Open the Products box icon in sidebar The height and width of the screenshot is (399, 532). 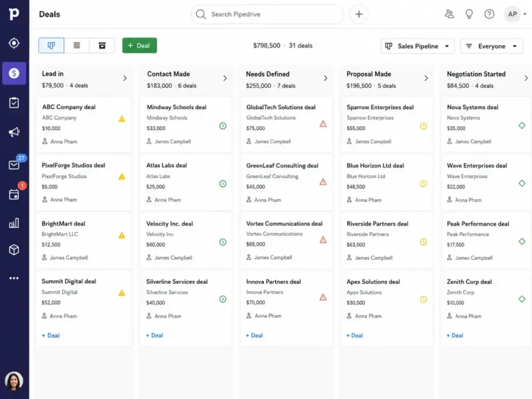[14, 250]
